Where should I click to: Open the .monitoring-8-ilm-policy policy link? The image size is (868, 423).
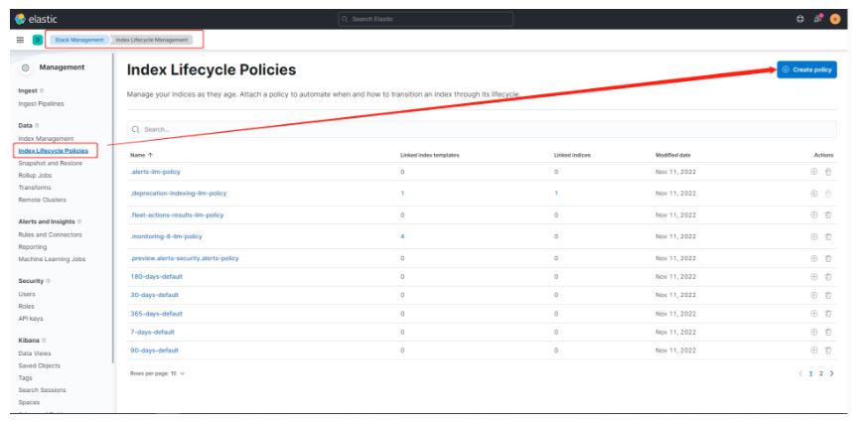click(x=166, y=236)
